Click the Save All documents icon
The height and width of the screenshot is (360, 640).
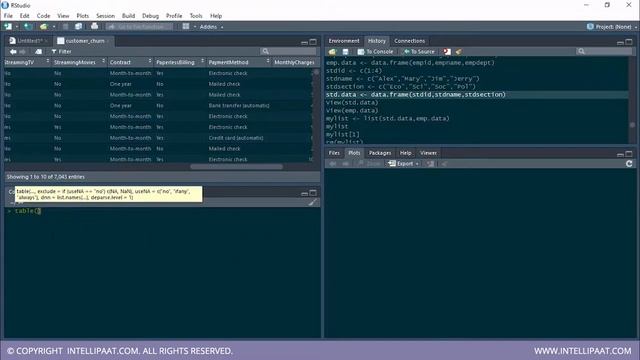tap(78, 27)
